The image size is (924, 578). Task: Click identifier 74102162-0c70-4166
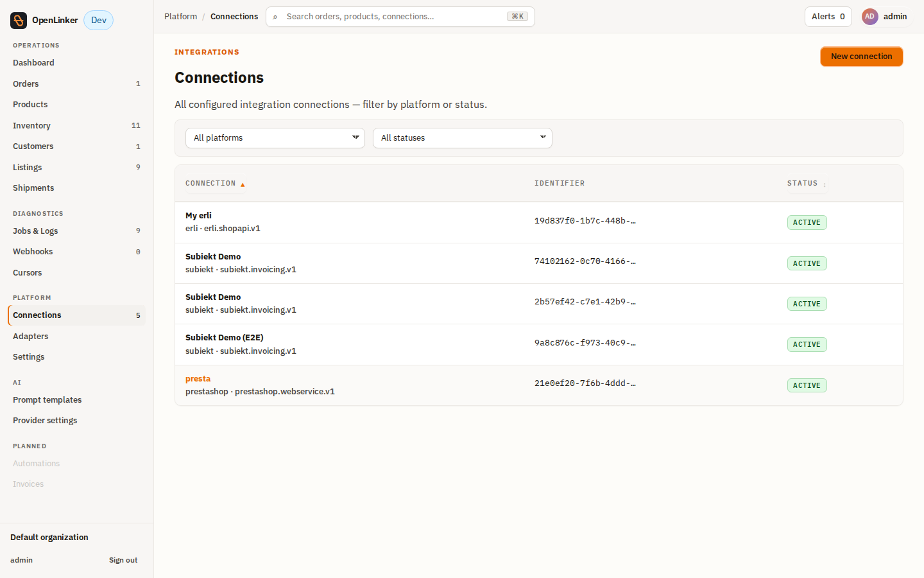[x=585, y=261]
